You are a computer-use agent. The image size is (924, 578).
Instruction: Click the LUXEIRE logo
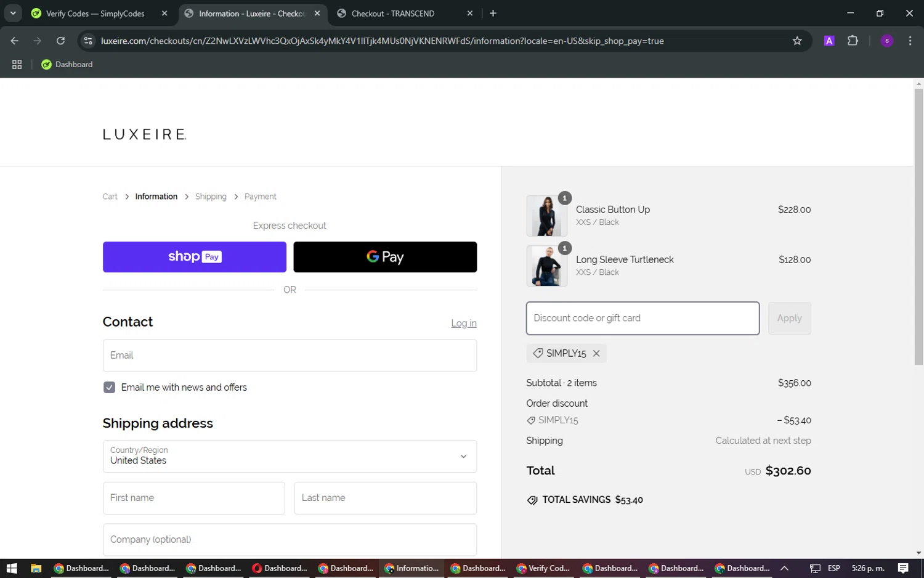click(145, 134)
